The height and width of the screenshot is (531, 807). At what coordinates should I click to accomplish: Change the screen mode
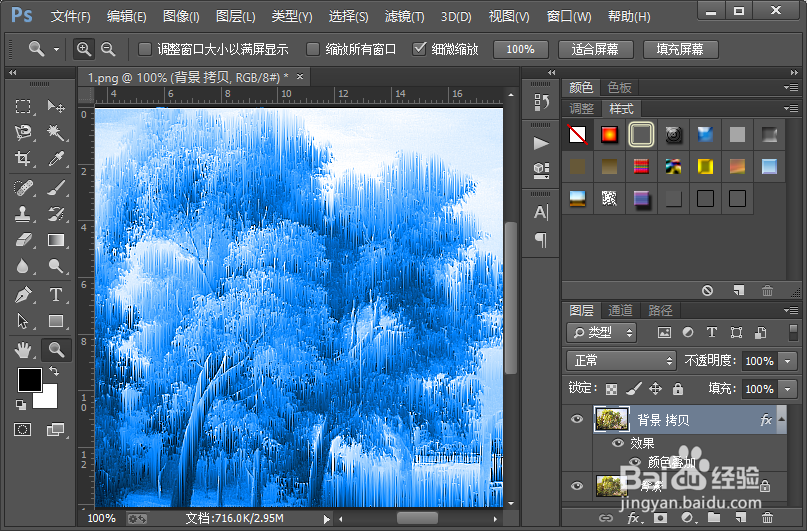pyautogui.click(x=55, y=430)
